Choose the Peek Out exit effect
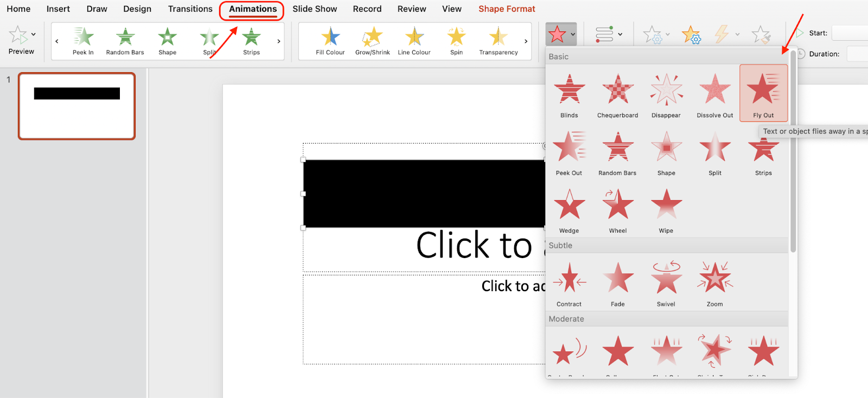 point(569,153)
